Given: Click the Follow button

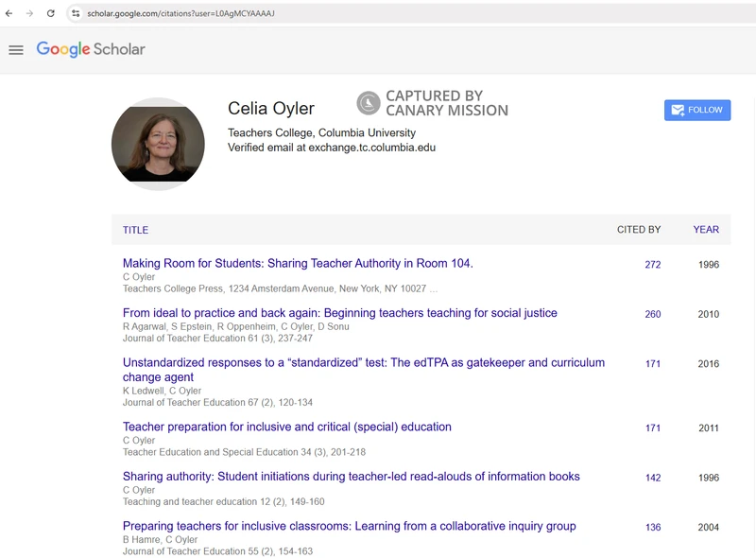Looking at the screenshot, I should [x=697, y=110].
